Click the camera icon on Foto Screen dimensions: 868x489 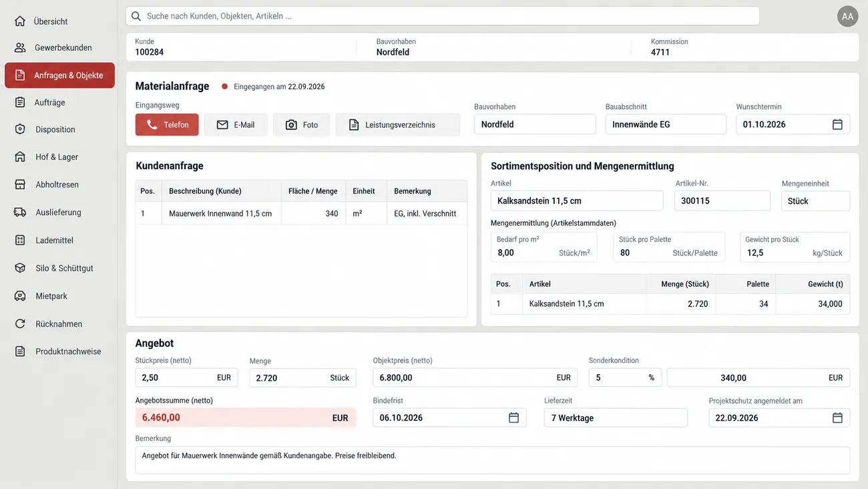pyautogui.click(x=291, y=125)
